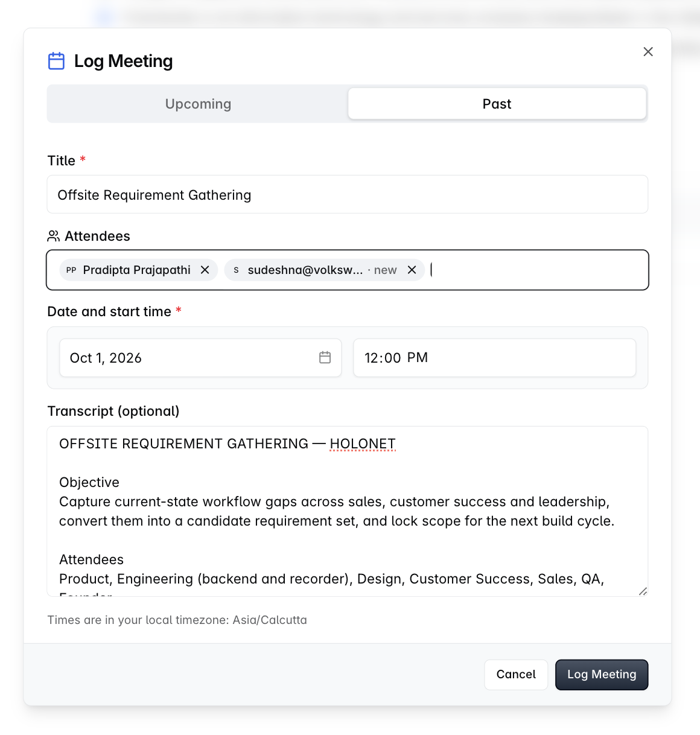Grab the transcript resize handle

pos(643,591)
